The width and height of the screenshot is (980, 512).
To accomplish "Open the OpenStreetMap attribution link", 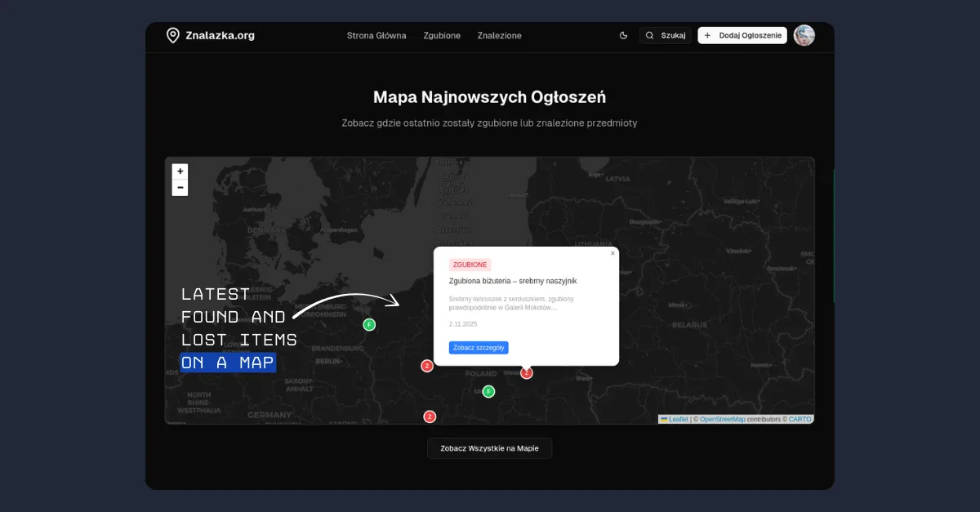I will coord(723,419).
